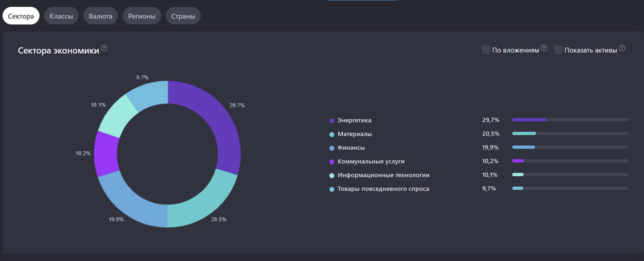The image size is (644, 261).
Task: Click the Сектора экономики heading
Action: coord(58,51)
